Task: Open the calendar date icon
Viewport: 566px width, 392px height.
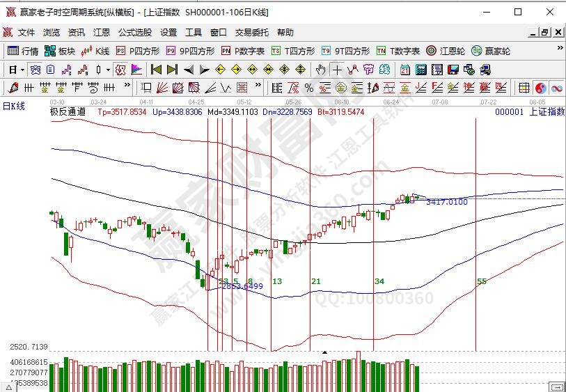Action: 405,70
